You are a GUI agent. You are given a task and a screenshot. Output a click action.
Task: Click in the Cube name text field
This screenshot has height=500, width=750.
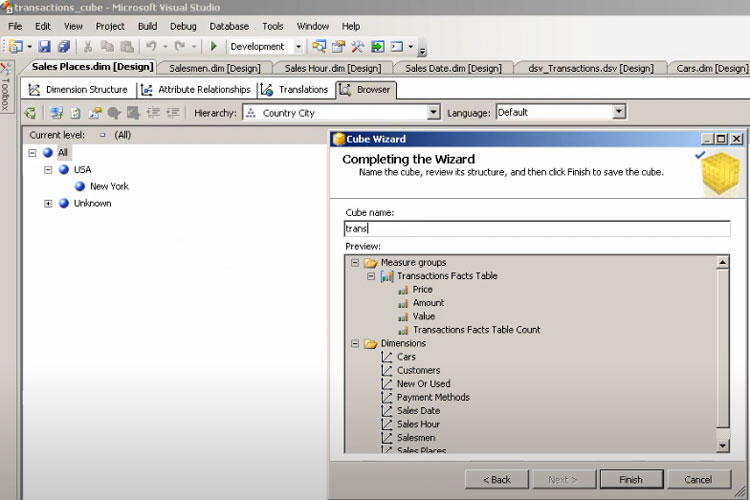(x=537, y=229)
